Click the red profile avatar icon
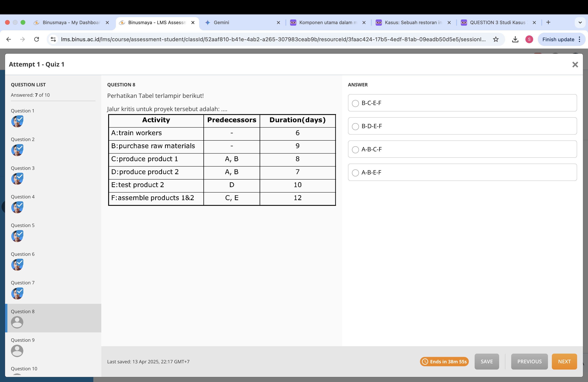The height and width of the screenshot is (382, 588). click(529, 39)
